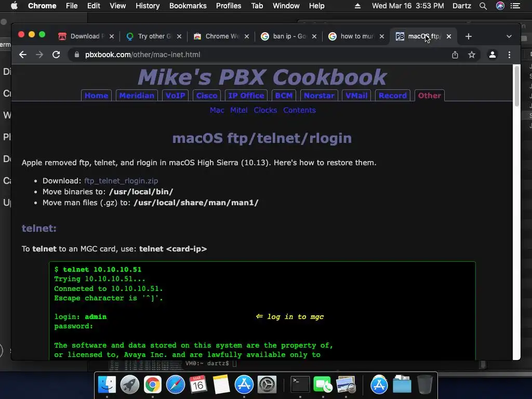This screenshot has width=532, height=399.
Task: Open the Help menu
Action: tap(316, 6)
